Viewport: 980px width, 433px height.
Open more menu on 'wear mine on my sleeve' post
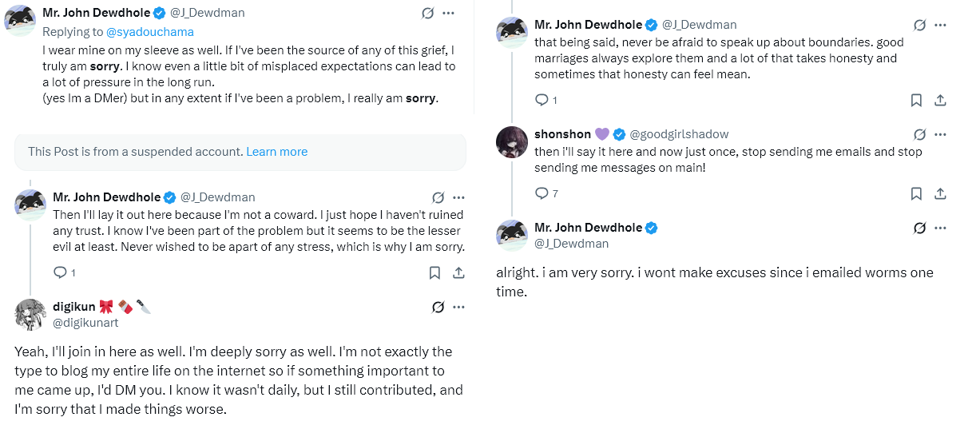click(449, 13)
